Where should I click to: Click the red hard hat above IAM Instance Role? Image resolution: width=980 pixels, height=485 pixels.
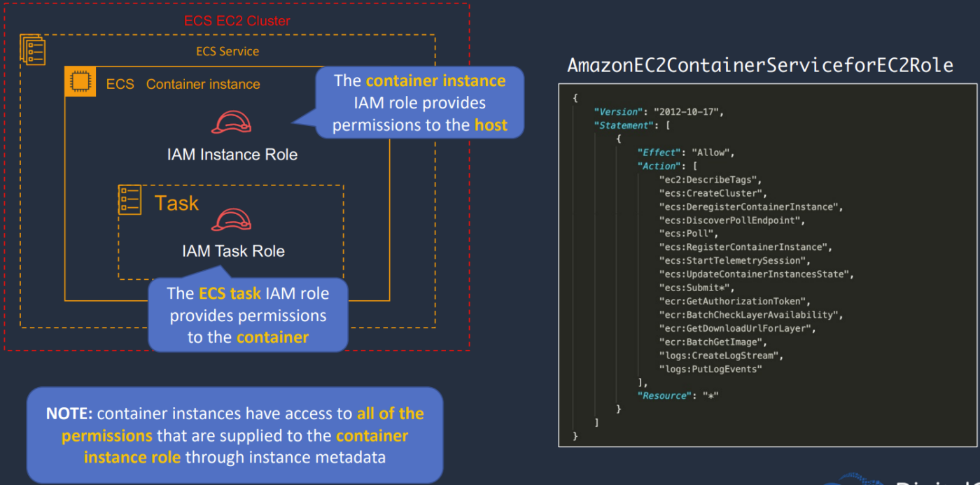click(231, 122)
